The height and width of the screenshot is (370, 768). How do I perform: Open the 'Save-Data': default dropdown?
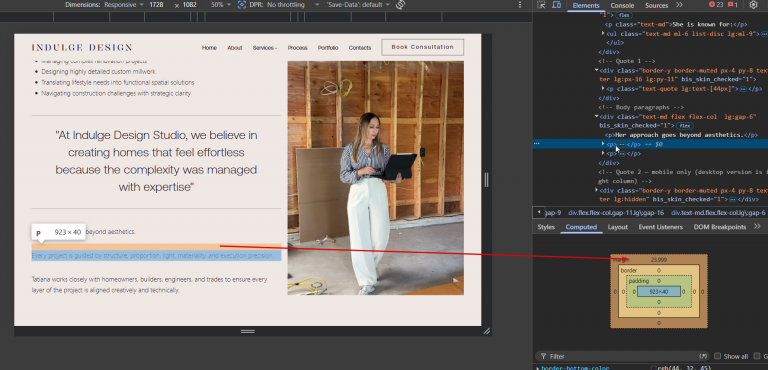pyautogui.click(x=358, y=5)
